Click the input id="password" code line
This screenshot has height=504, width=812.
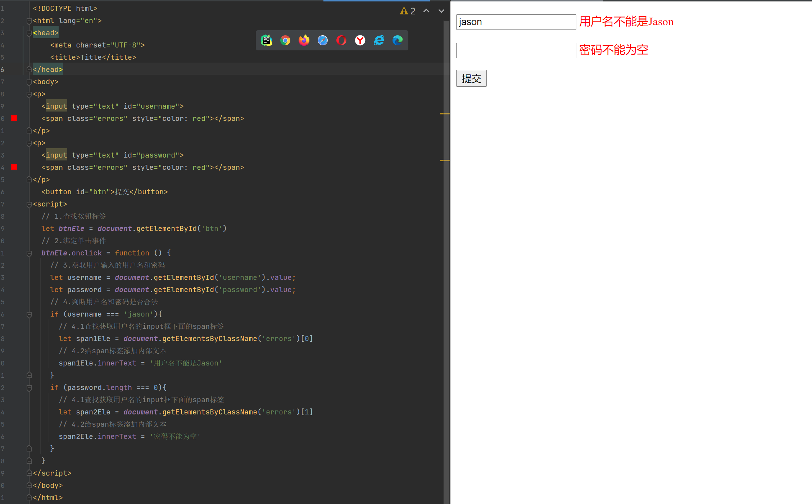[x=113, y=155]
